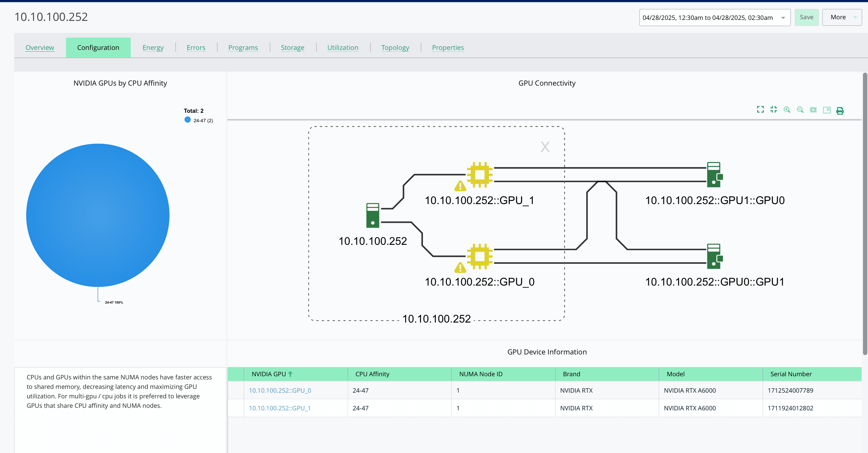
Task: Select the GPU0::GPU1 link node icon
Action: [x=715, y=256]
